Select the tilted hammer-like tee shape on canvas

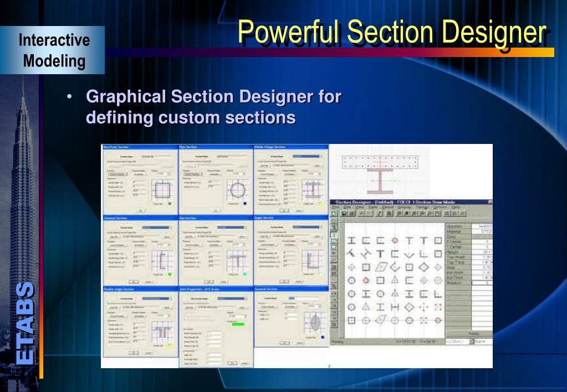tap(350, 254)
